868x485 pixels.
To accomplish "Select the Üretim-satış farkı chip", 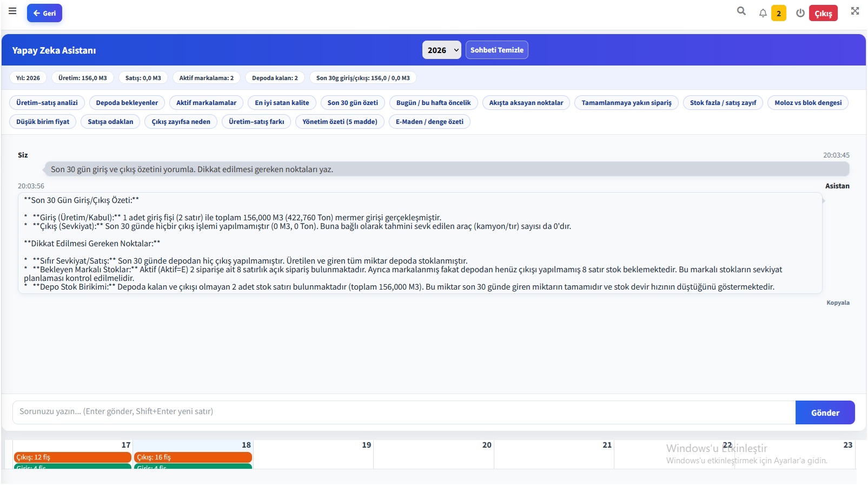I will 256,122.
